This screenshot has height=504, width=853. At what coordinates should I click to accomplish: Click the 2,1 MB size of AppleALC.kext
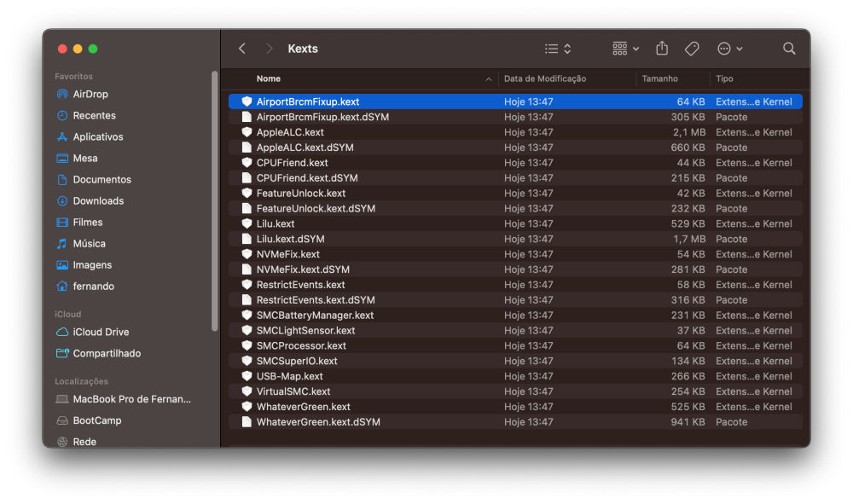tap(688, 132)
